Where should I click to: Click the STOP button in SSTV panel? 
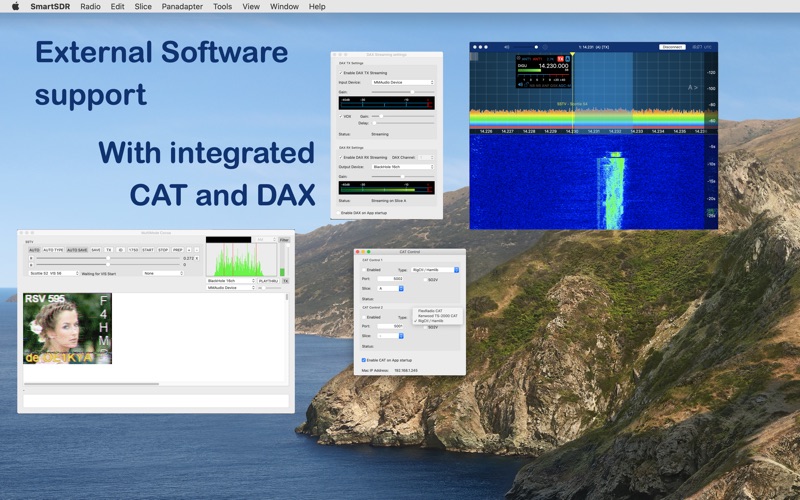pos(163,250)
